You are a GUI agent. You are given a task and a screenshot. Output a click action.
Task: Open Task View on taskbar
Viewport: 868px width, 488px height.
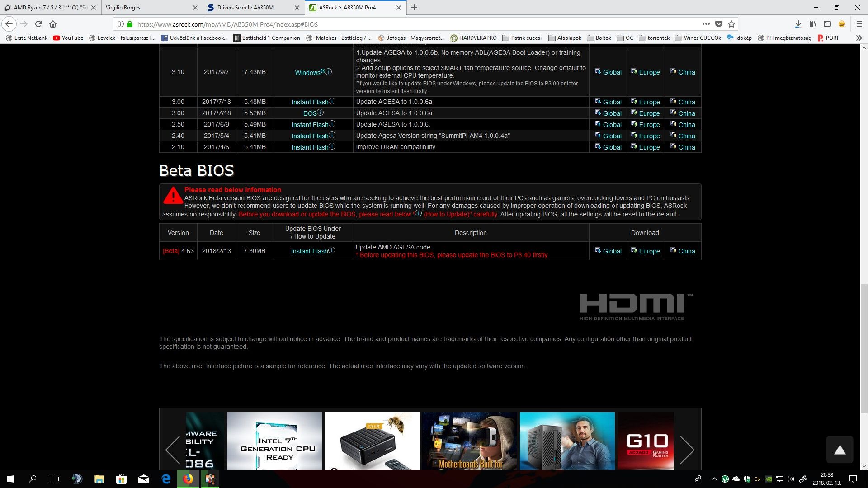click(54, 479)
